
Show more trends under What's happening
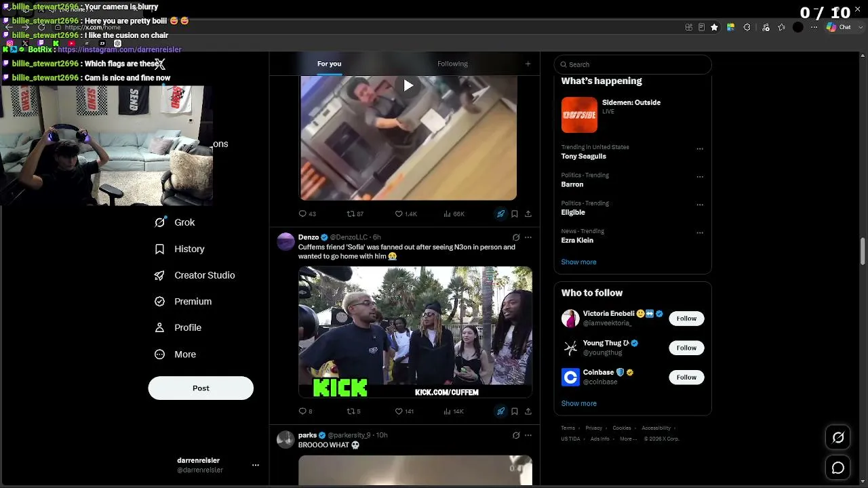[x=578, y=262]
